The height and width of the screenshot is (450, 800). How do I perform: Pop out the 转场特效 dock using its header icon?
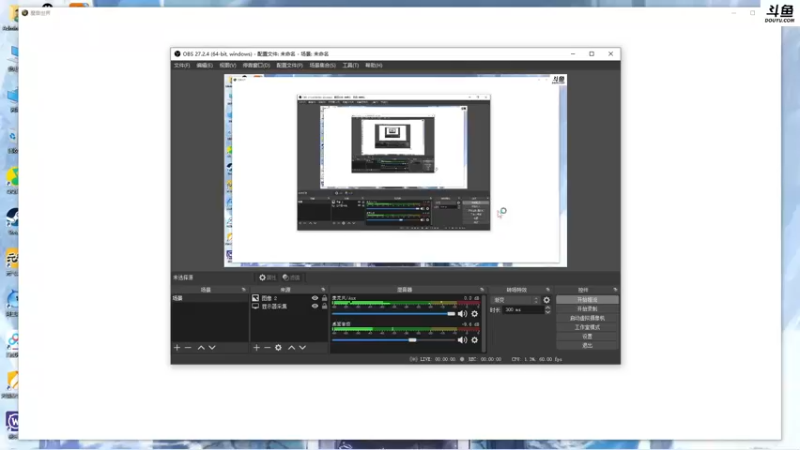[548, 290]
